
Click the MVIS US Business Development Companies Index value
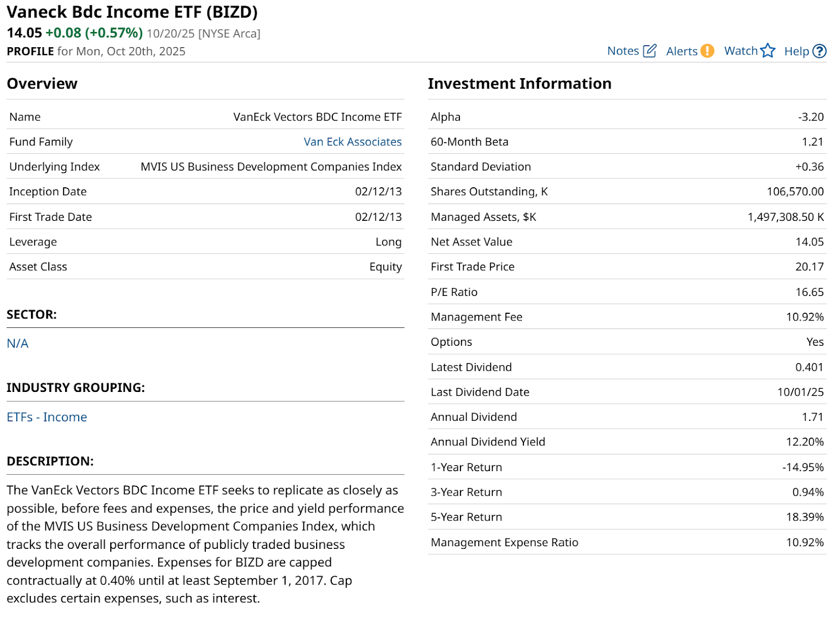pos(271,167)
